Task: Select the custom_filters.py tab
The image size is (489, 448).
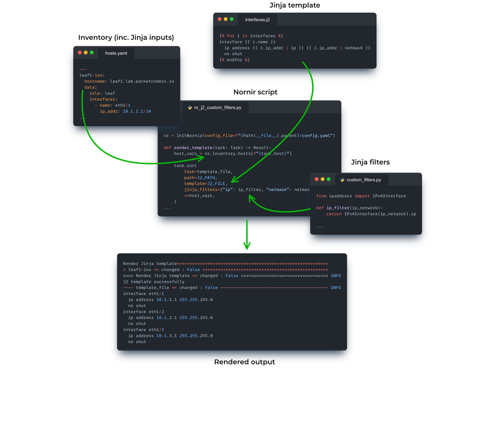Action: (365, 179)
